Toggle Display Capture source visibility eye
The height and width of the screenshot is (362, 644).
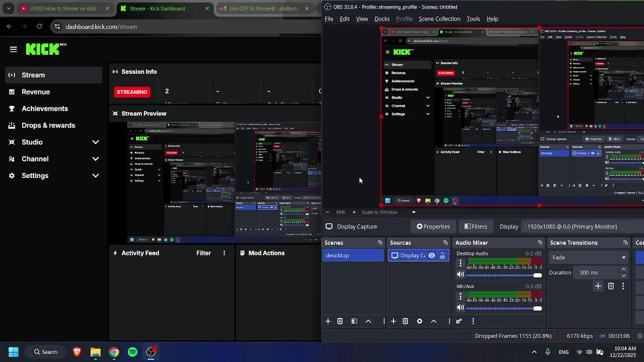[x=432, y=255]
